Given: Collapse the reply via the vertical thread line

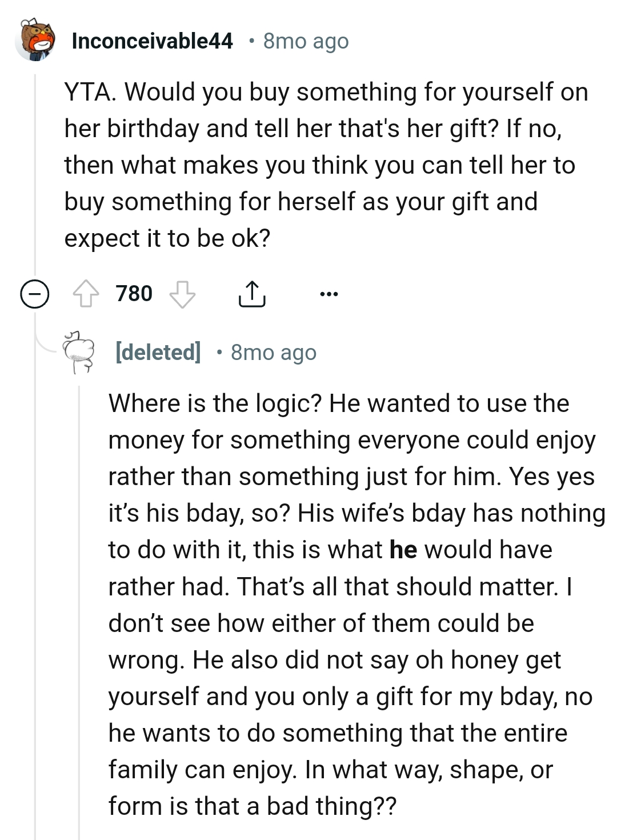Looking at the screenshot, I should point(79,629).
